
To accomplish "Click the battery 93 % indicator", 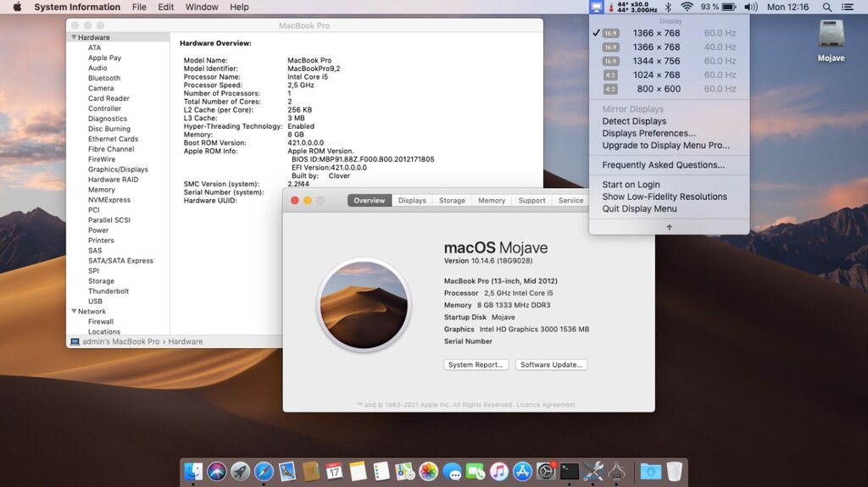I will pyautogui.click(x=718, y=7).
